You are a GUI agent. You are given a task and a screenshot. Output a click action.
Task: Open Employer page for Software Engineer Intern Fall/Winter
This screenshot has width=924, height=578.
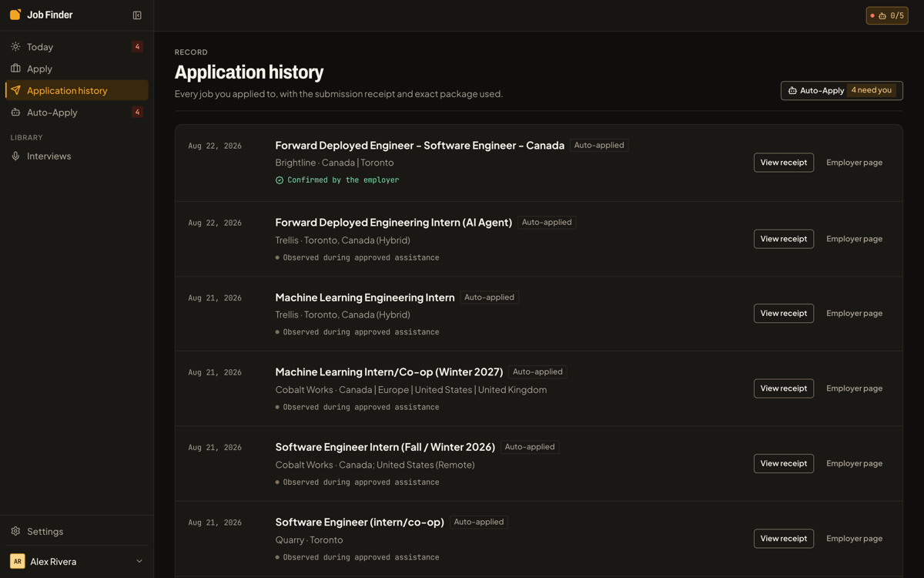click(x=854, y=463)
